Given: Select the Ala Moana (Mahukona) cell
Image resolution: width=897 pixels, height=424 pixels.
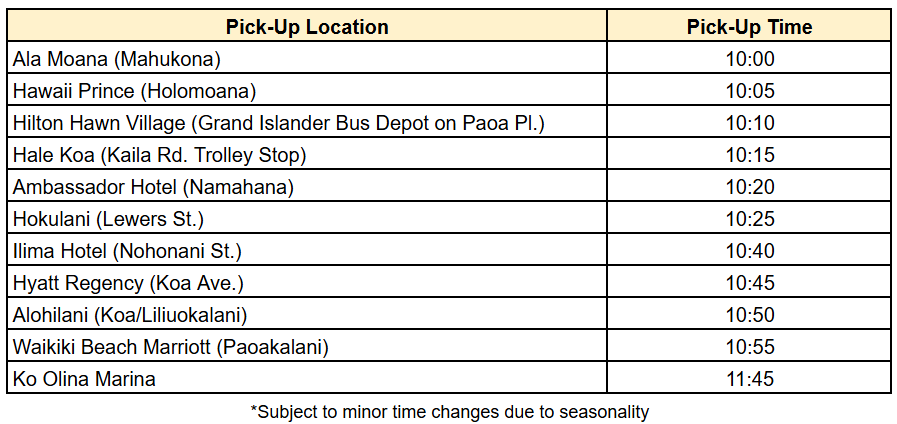Looking at the screenshot, I should (x=117, y=59).
